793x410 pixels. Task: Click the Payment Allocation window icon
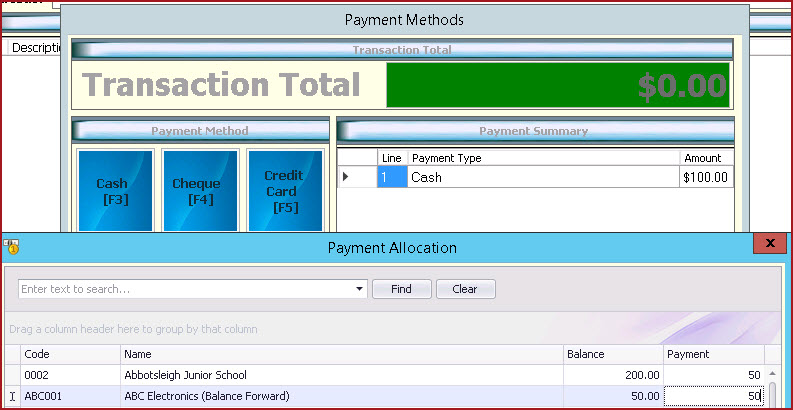click(11, 246)
